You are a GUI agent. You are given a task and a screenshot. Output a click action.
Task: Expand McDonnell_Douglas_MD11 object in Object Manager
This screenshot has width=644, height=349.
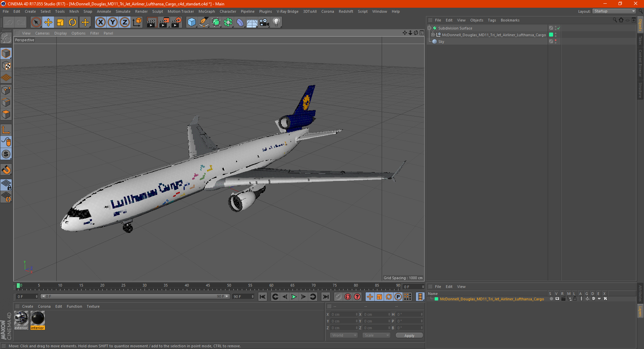[x=433, y=35]
